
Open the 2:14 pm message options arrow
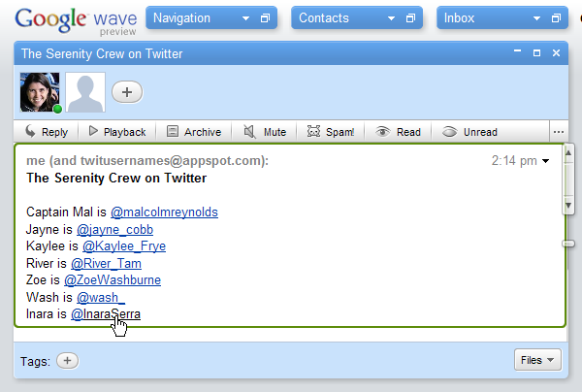pos(545,161)
